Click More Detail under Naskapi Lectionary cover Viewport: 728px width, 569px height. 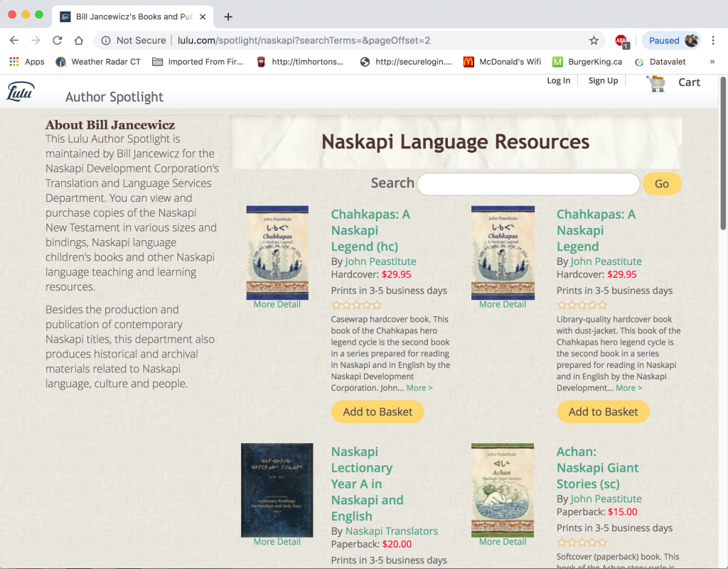click(277, 541)
